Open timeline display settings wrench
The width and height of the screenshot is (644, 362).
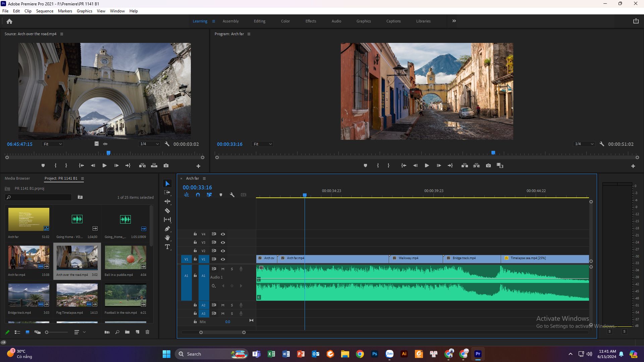point(232,195)
